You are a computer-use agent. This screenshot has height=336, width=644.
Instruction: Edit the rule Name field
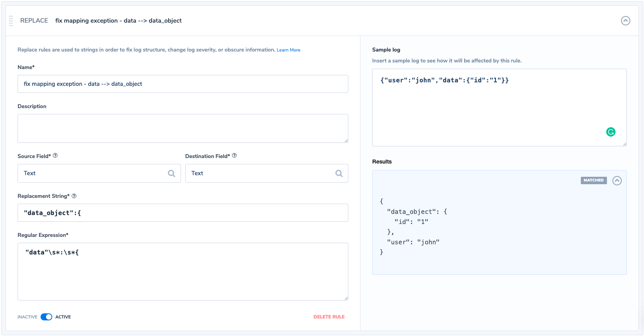(x=183, y=84)
